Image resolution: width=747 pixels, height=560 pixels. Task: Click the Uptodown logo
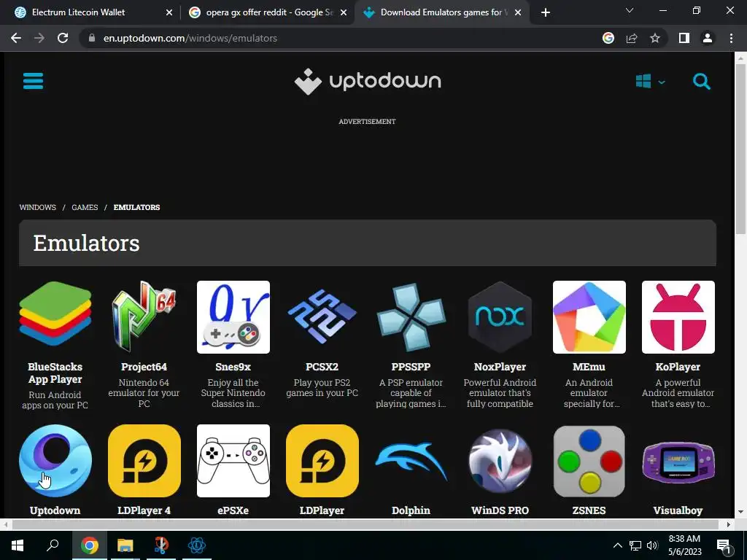coord(368,82)
